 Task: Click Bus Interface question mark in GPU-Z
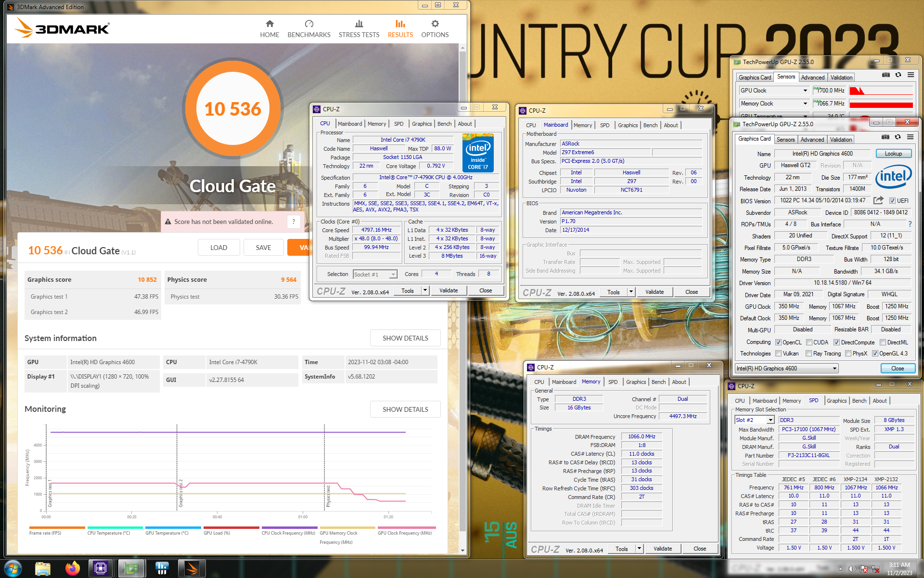click(x=910, y=224)
